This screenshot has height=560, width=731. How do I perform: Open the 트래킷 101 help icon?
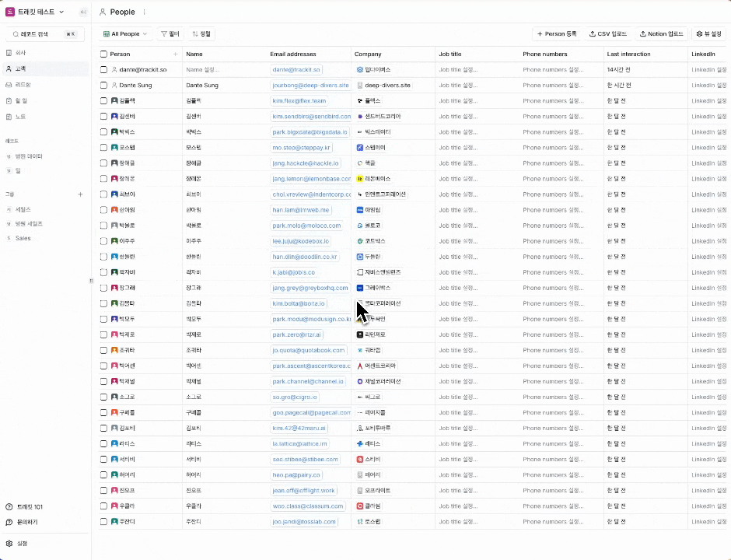[9, 506]
